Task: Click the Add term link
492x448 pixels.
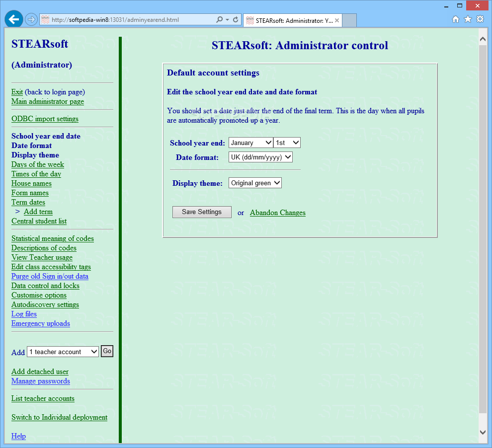Action: click(x=38, y=212)
